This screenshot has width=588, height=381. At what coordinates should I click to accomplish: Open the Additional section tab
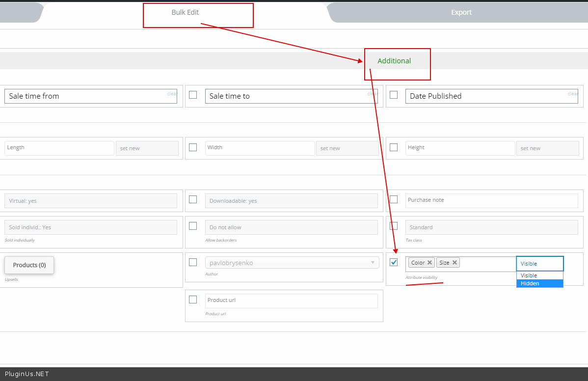tap(394, 61)
